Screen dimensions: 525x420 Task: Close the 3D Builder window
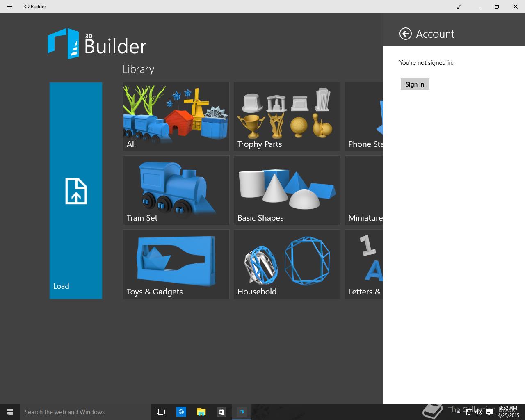(516, 7)
